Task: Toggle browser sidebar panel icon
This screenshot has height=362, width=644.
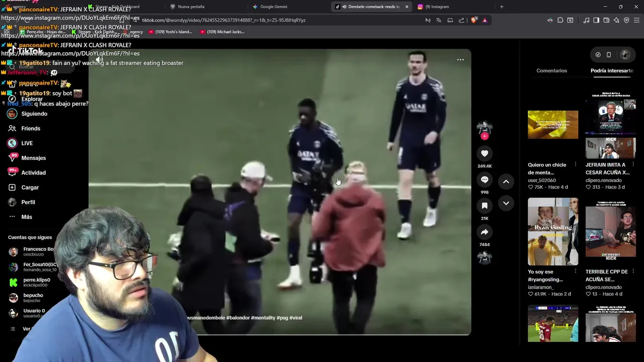Action: 596,20
